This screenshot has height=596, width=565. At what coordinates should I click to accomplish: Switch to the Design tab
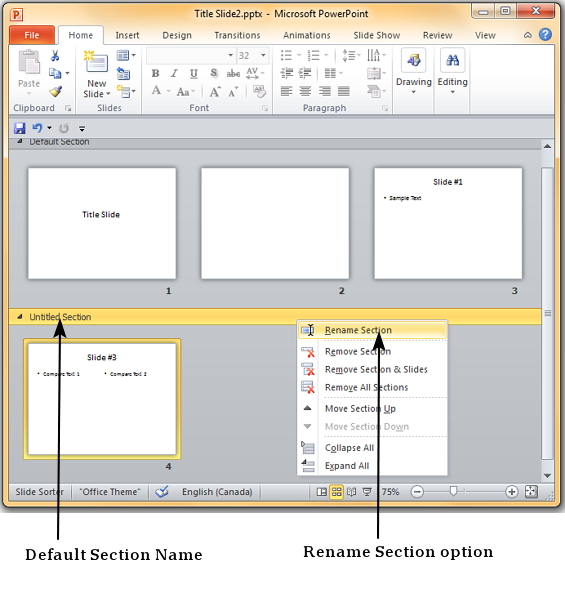(x=177, y=35)
